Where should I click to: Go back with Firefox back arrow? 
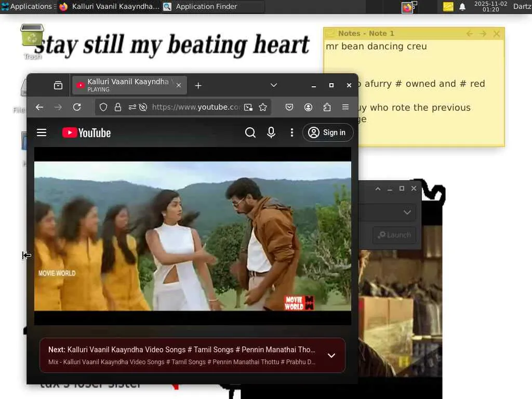(39, 107)
